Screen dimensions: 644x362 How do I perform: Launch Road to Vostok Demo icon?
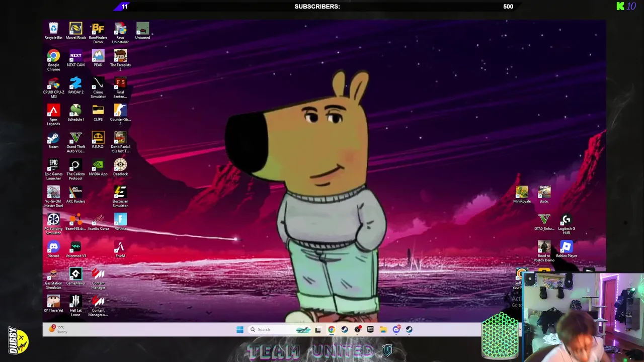pos(544,251)
